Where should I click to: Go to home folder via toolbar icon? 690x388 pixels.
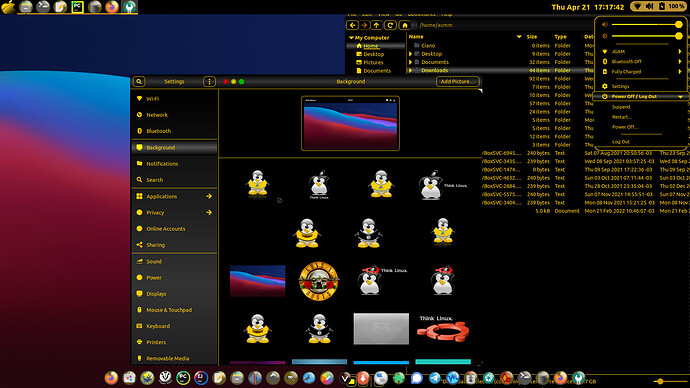pyautogui.click(x=405, y=25)
